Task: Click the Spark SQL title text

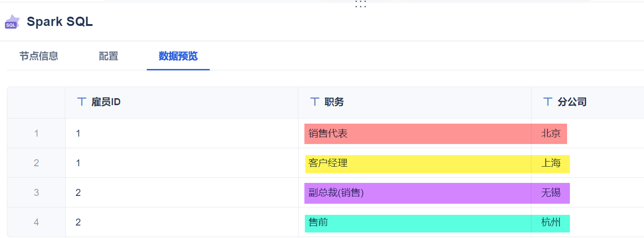Action: [60, 22]
